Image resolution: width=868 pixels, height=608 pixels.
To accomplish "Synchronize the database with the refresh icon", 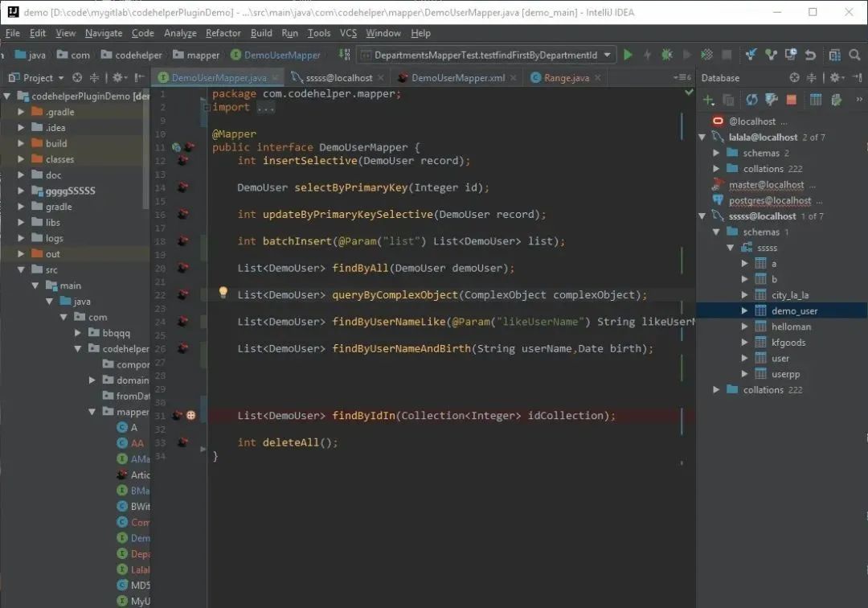I will [752, 100].
